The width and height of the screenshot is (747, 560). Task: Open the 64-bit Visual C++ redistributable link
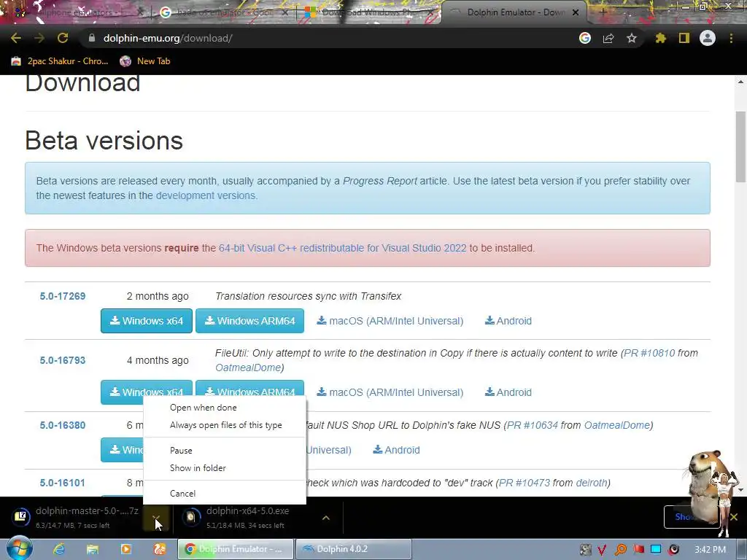(343, 248)
